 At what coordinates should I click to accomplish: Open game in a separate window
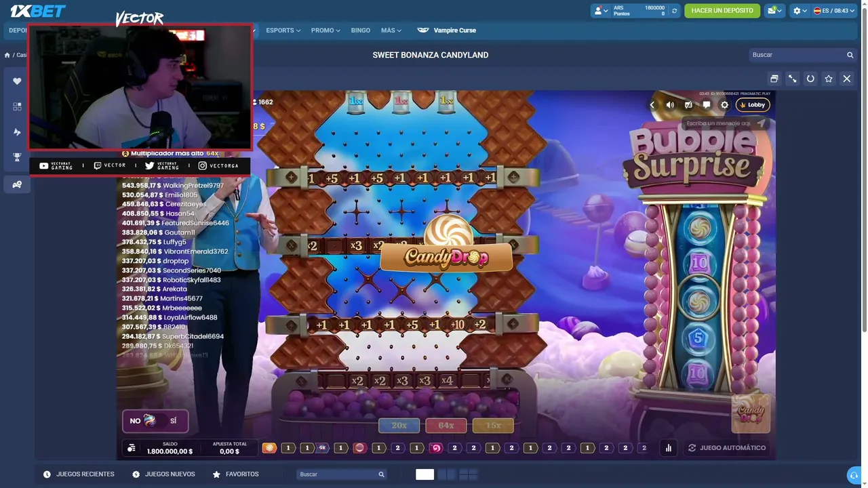774,79
